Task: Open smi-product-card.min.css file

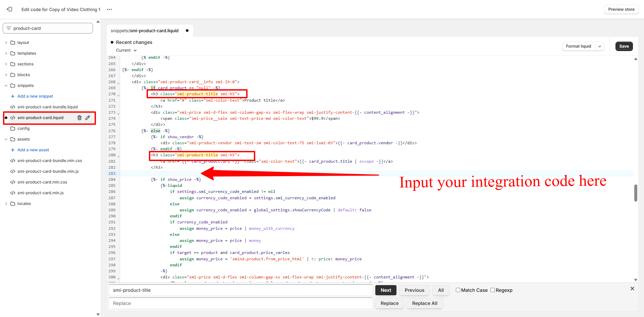Action: (42, 182)
